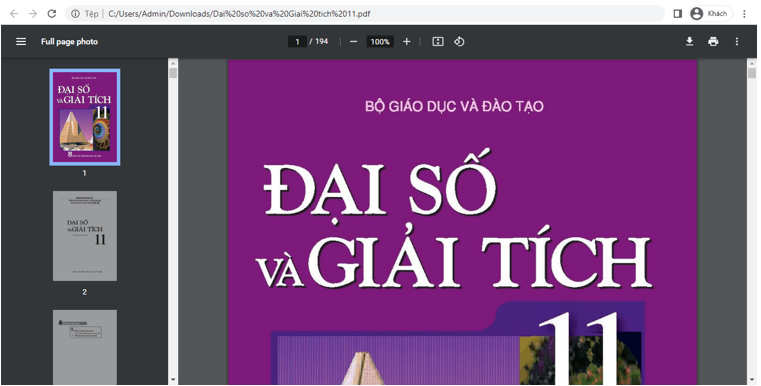This screenshot has width=761, height=386.
Task: Toggle browser side panel icon
Action: [x=678, y=14]
